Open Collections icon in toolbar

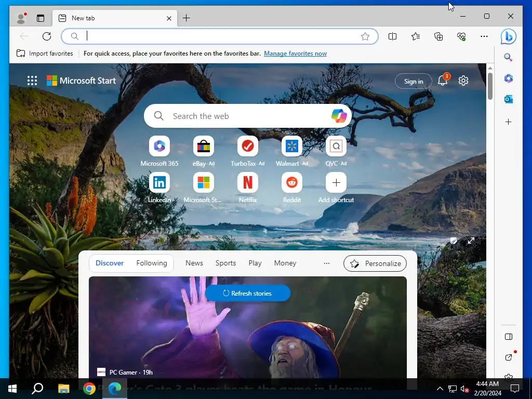point(438,36)
